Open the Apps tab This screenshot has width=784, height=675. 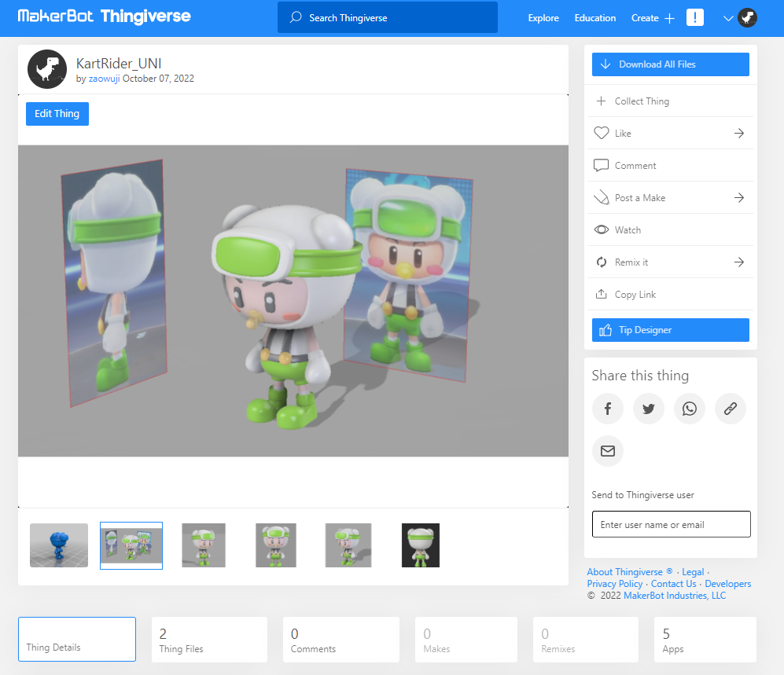point(705,640)
